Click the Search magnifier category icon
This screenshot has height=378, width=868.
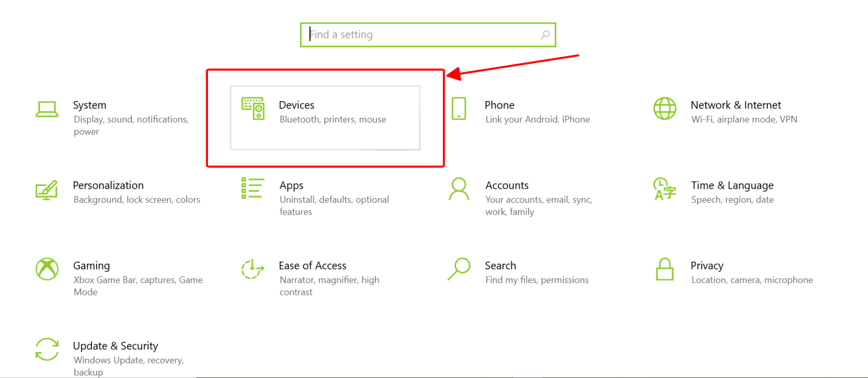pos(459,269)
